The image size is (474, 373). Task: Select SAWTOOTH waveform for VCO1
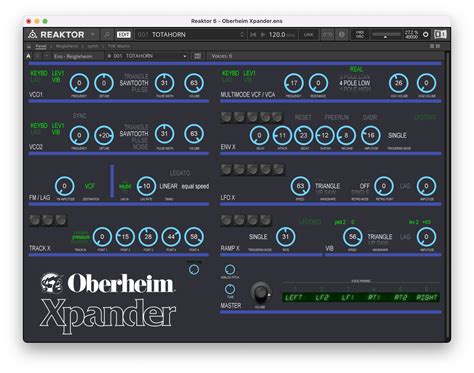click(x=134, y=83)
